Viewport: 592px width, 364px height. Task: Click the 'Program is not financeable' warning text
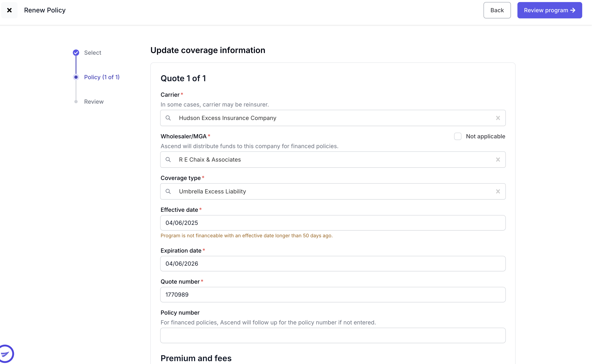[x=246, y=235]
